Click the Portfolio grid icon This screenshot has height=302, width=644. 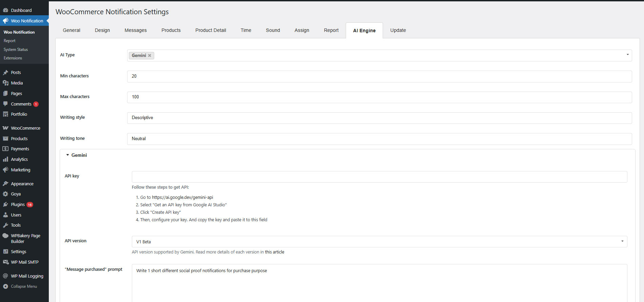click(x=5, y=114)
